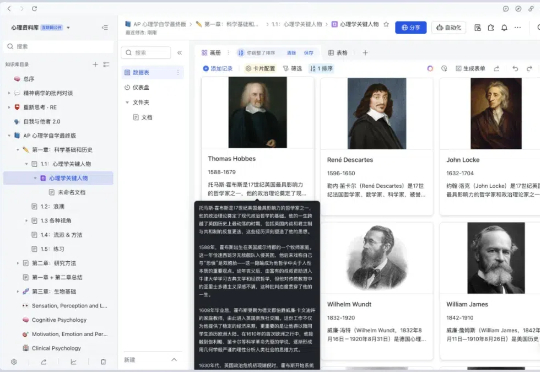Collapse the AP 心理学自学最终版 tree node
540x372 pixels.
click(x=9, y=135)
